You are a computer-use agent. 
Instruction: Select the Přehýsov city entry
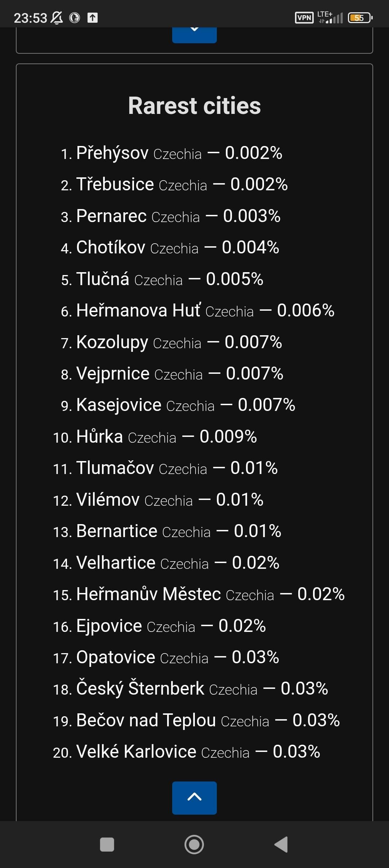click(171, 153)
